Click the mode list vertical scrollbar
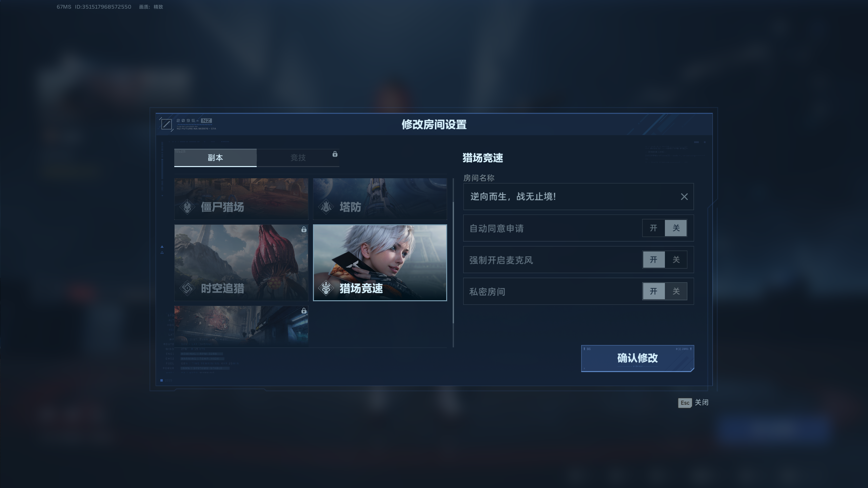The width and height of the screenshot is (868, 488). (453, 263)
